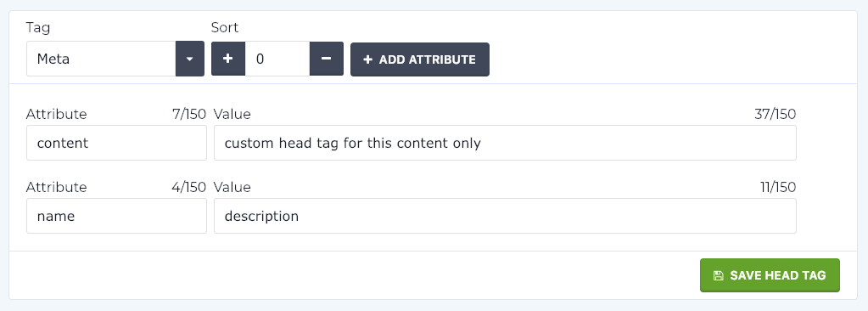Open the Tag dropdown arrow

190,59
